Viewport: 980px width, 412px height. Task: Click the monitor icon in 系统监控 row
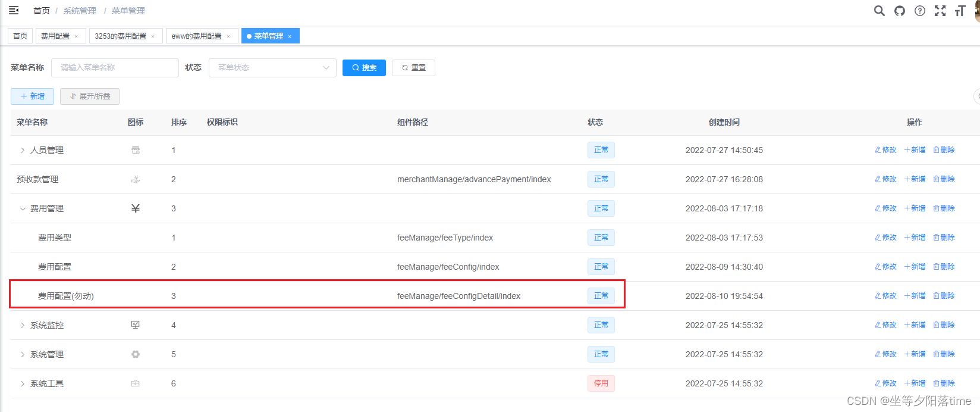[x=136, y=325]
